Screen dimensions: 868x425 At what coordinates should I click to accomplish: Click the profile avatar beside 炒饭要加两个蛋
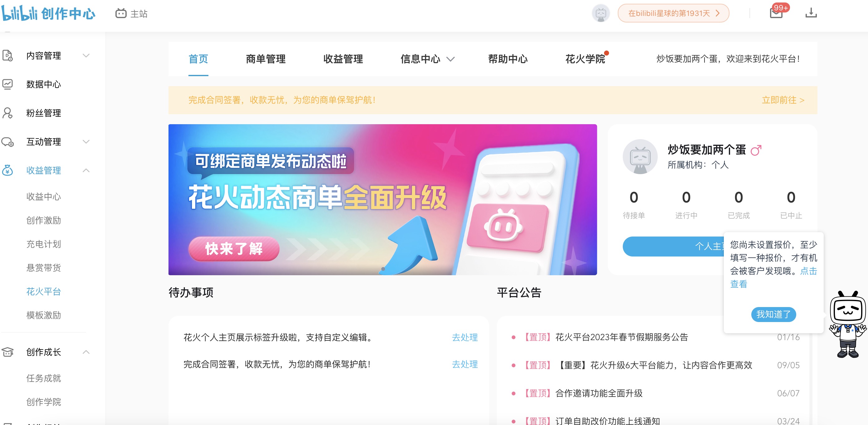[640, 156]
